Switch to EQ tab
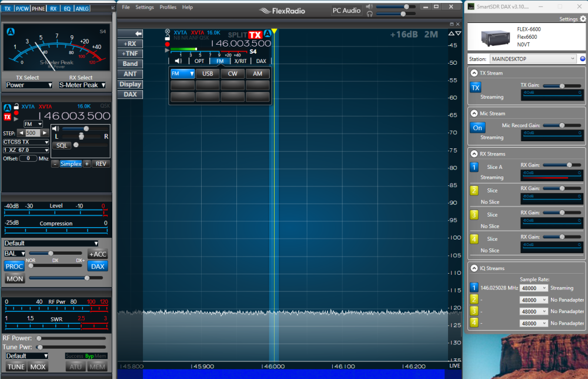 [x=67, y=8]
